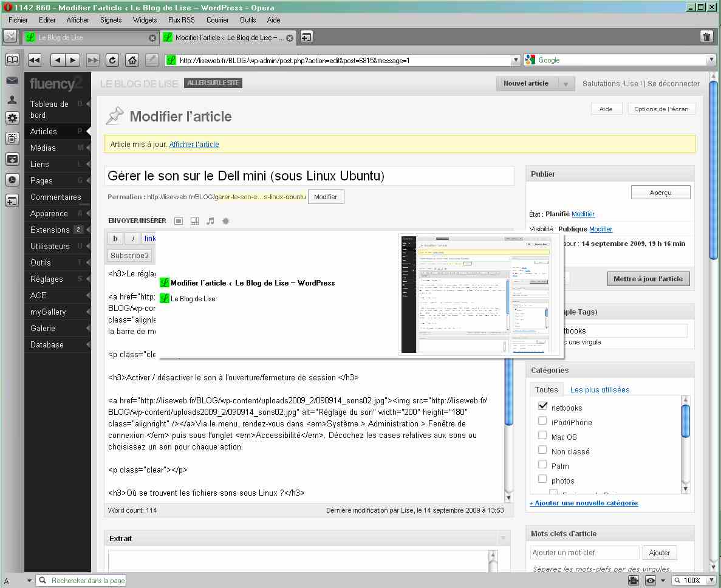Click the add image icon beside Envoyer/Insérer
Image resolution: width=721 pixels, height=588 pixels.
tap(179, 221)
